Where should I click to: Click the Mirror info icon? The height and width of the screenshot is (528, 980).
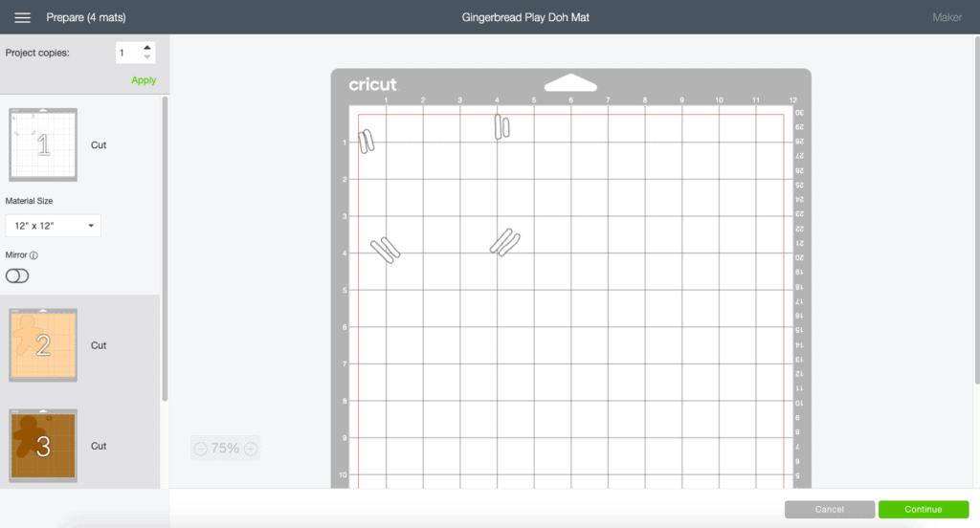[x=33, y=255]
